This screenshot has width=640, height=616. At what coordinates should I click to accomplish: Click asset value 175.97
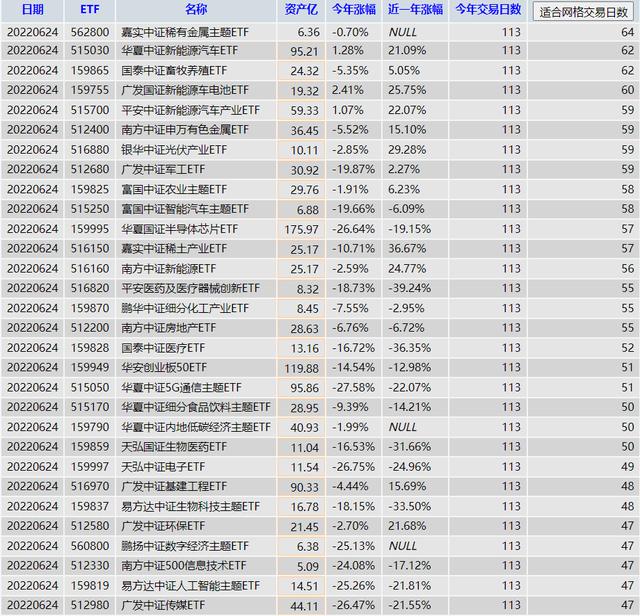tap(301, 229)
